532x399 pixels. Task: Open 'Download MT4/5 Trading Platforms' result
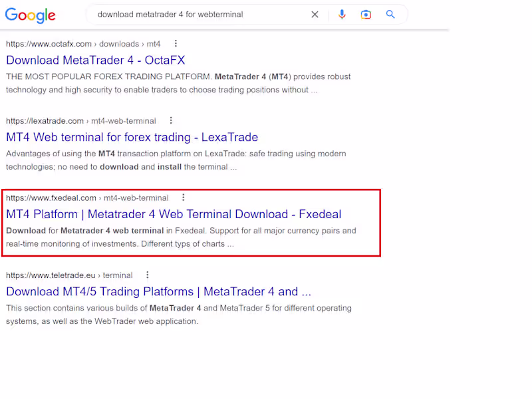coord(158,291)
